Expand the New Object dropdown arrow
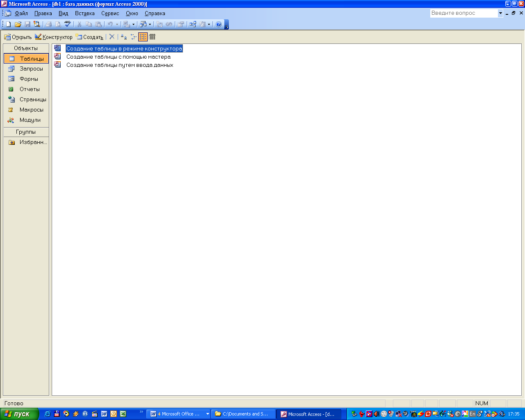525x420 pixels. [209, 24]
